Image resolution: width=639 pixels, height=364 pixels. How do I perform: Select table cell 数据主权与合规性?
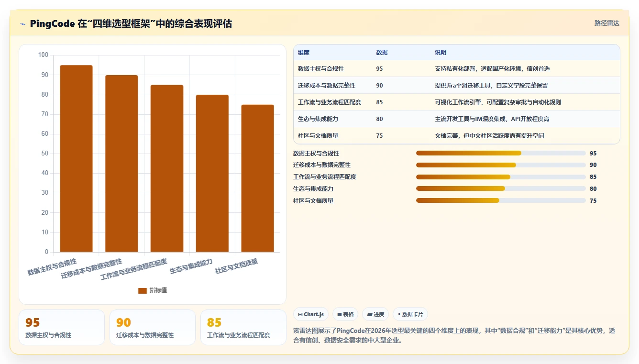(x=320, y=69)
